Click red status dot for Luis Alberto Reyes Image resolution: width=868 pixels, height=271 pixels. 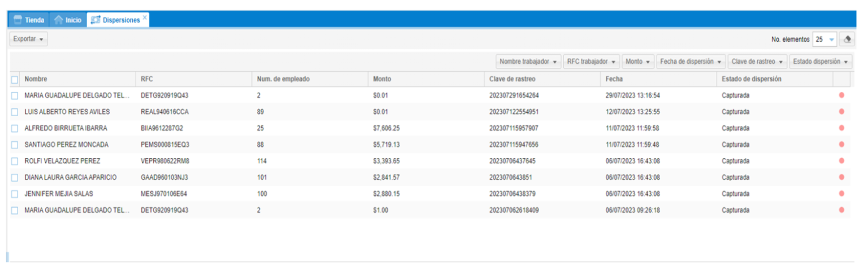point(841,112)
